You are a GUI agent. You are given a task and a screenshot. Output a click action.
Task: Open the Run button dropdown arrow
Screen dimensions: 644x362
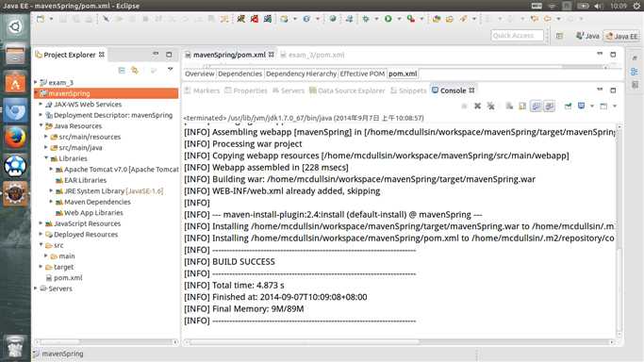399,19
